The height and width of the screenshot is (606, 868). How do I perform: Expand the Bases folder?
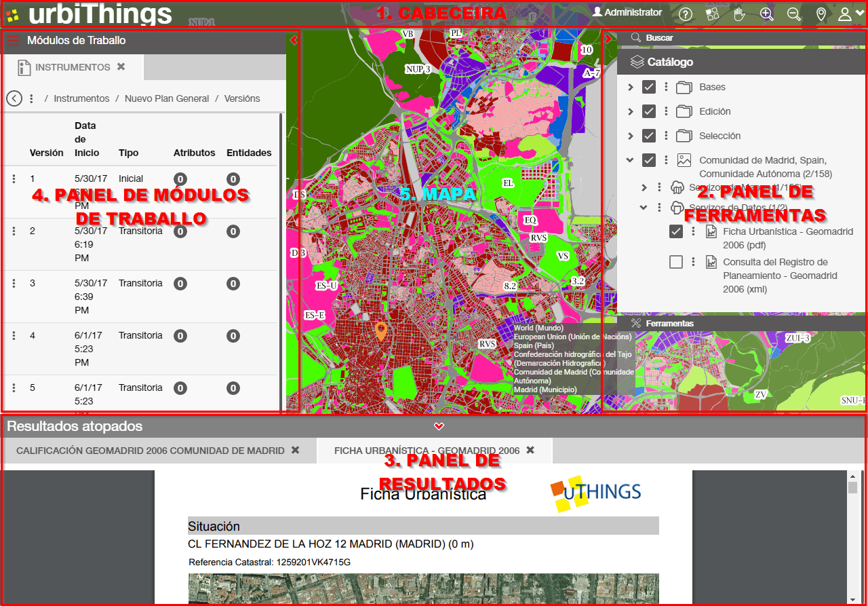(x=630, y=87)
